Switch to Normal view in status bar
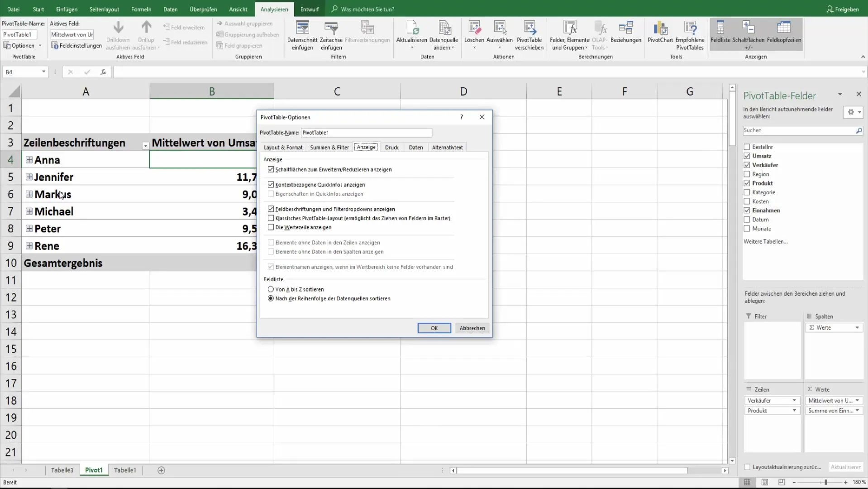The image size is (868, 489). point(747,482)
